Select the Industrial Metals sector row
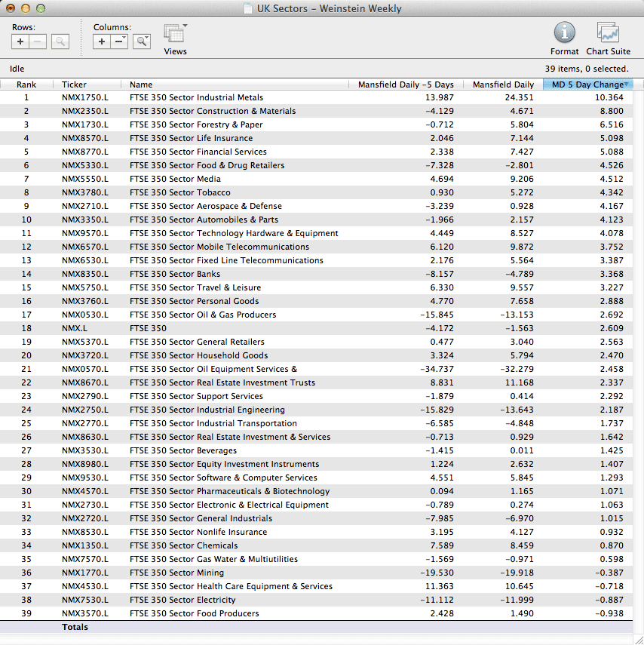644x645 pixels. click(x=196, y=97)
